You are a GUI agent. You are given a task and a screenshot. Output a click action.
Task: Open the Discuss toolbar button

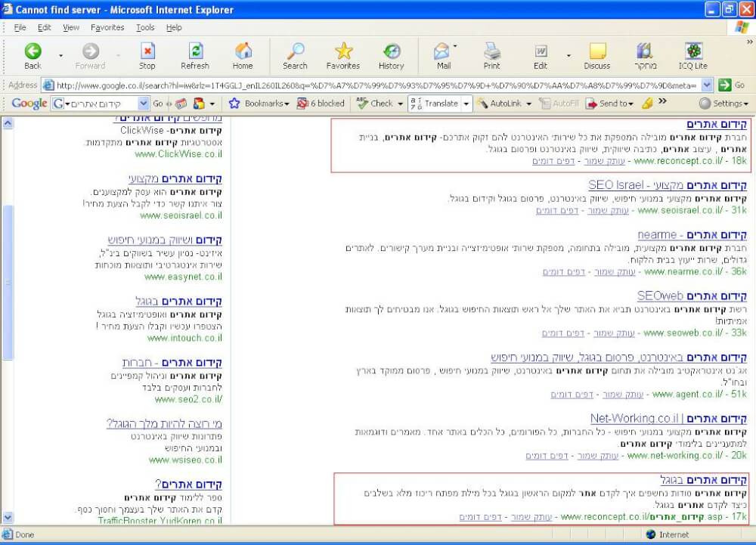point(596,56)
